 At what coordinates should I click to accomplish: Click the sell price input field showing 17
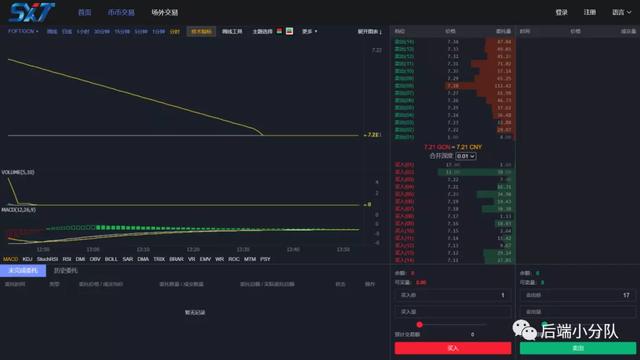click(578, 295)
